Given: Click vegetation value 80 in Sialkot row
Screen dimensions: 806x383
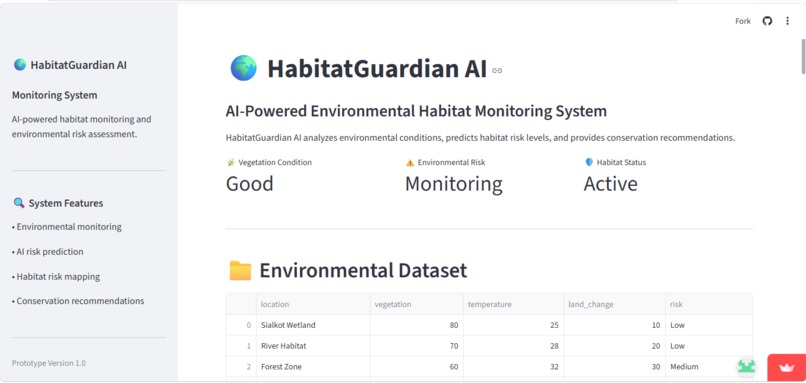Looking at the screenshot, I should (x=417, y=325).
